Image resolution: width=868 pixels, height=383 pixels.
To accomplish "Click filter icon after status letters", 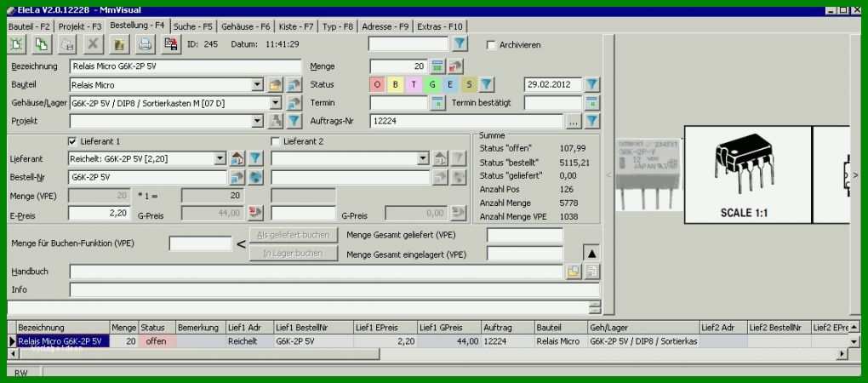I will [486, 84].
